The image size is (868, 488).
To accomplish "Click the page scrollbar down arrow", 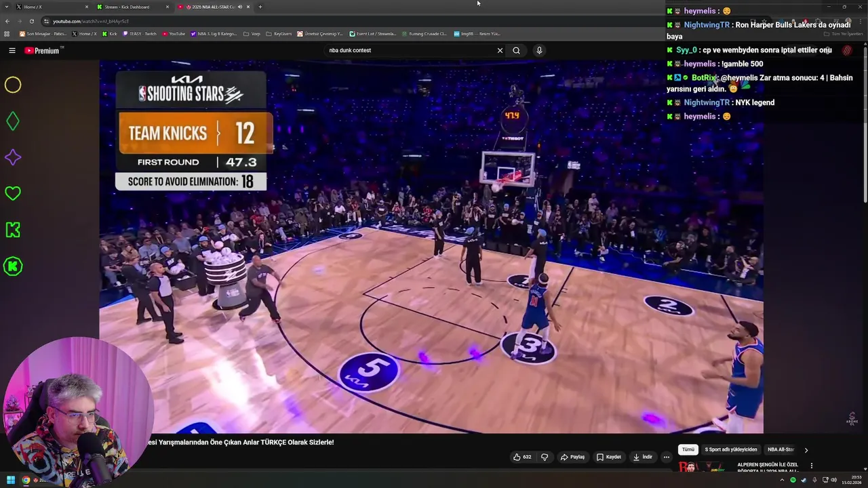I will pos(865,469).
